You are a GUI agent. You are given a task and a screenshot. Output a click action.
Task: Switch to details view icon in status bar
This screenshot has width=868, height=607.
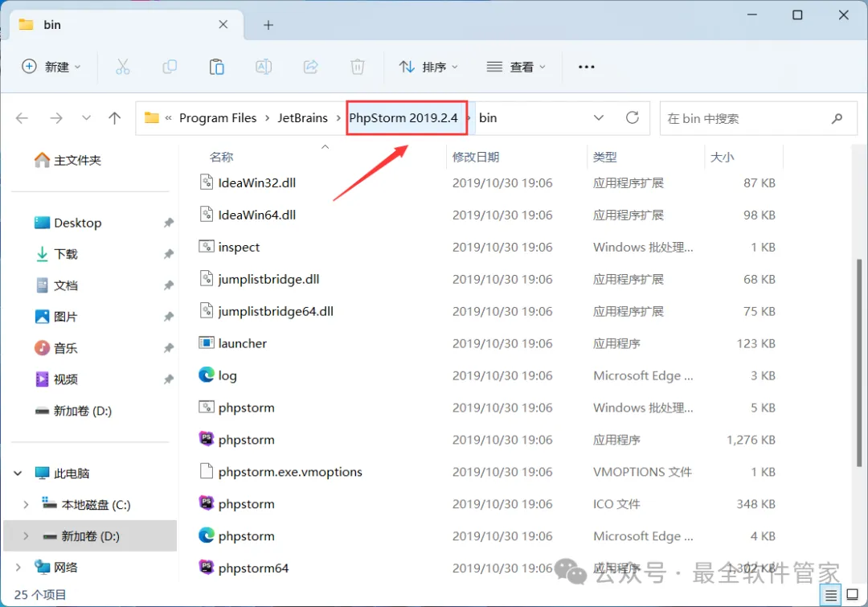[831, 596]
